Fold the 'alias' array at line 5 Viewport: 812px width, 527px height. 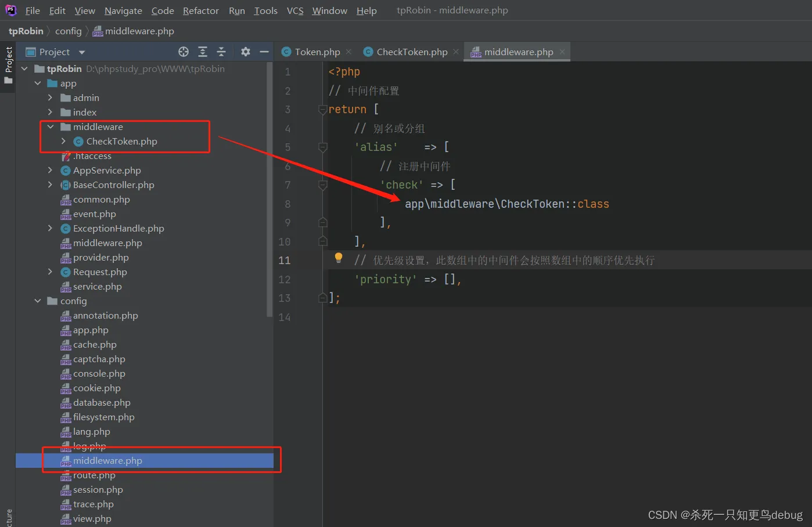coord(323,147)
